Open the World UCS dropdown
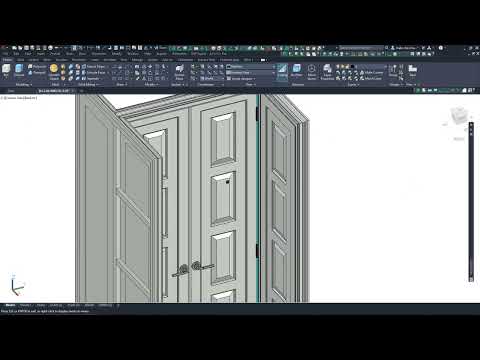Viewport: 480px width, 360px height. (x=212, y=78)
